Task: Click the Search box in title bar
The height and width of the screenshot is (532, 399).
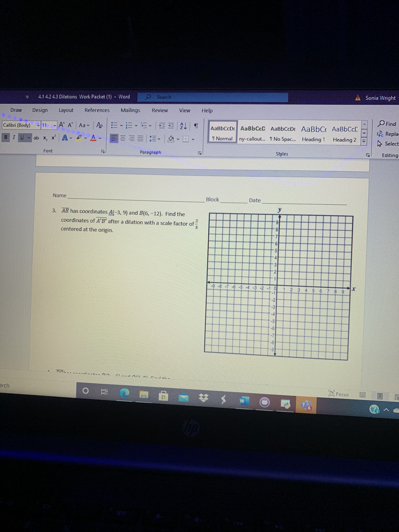Action: pos(213,97)
